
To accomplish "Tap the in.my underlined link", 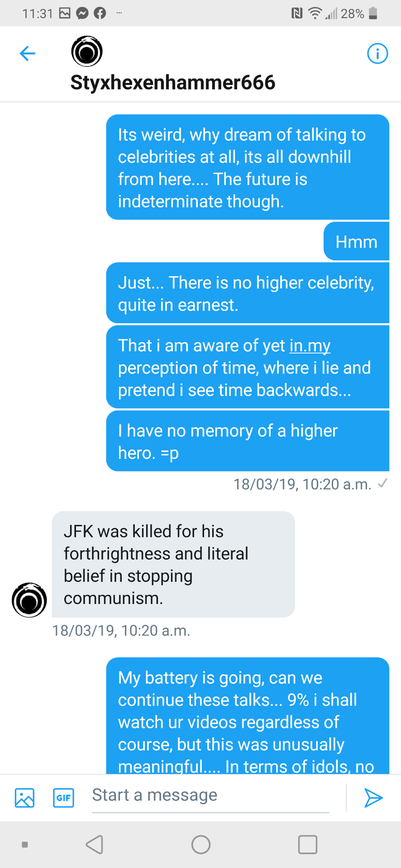I will pos(310,345).
